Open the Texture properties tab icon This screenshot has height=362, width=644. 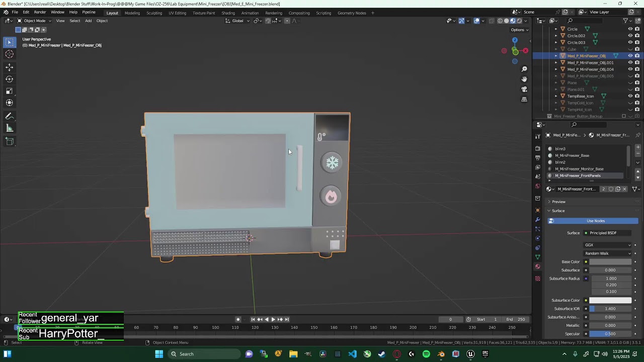click(x=537, y=279)
